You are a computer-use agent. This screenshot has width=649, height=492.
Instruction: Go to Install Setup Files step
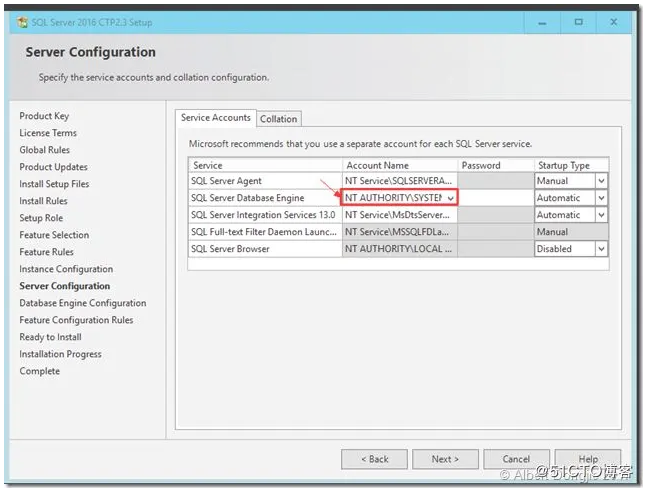coord(54,184)
